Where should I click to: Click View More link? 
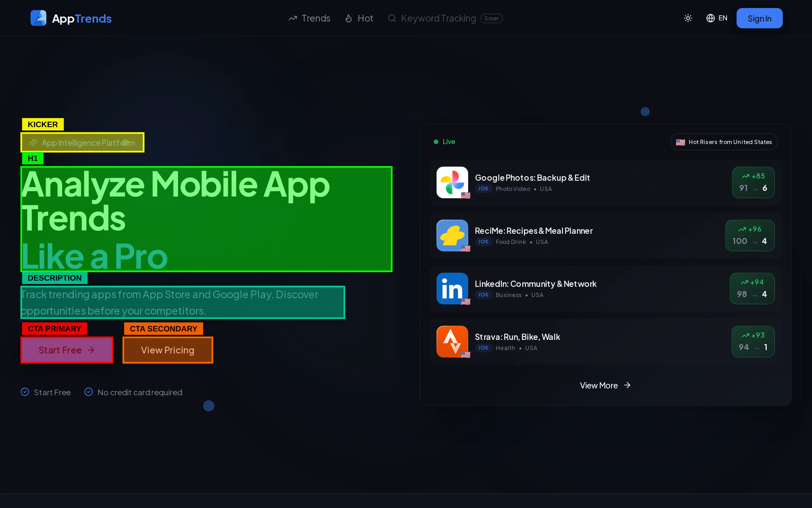click(x=605, y=385)
